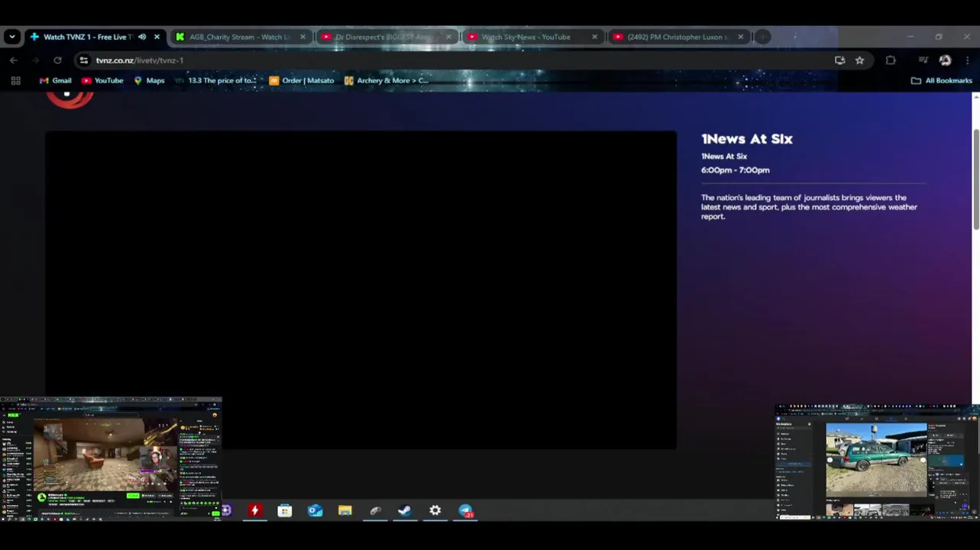The image size is (980, 550).
Task: Click the black TVNZ live video player
Action: (x=361, y=290)
